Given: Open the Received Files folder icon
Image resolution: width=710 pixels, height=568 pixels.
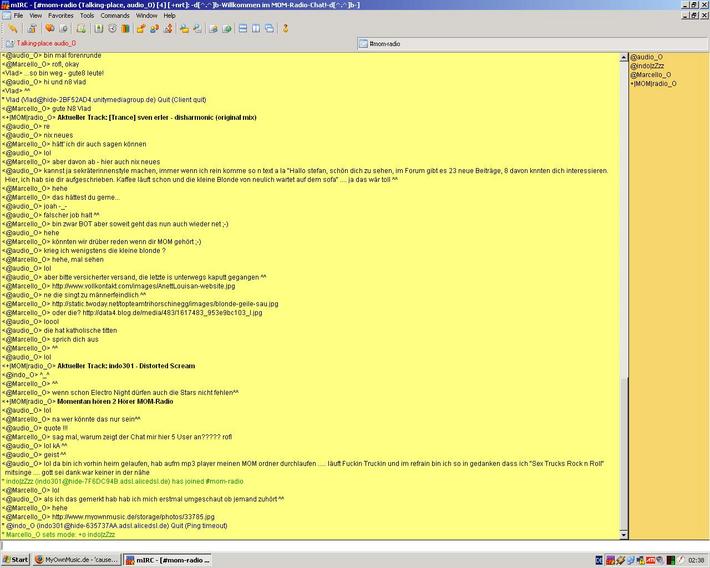Looking at the screenshot, I should coord(184,29).
